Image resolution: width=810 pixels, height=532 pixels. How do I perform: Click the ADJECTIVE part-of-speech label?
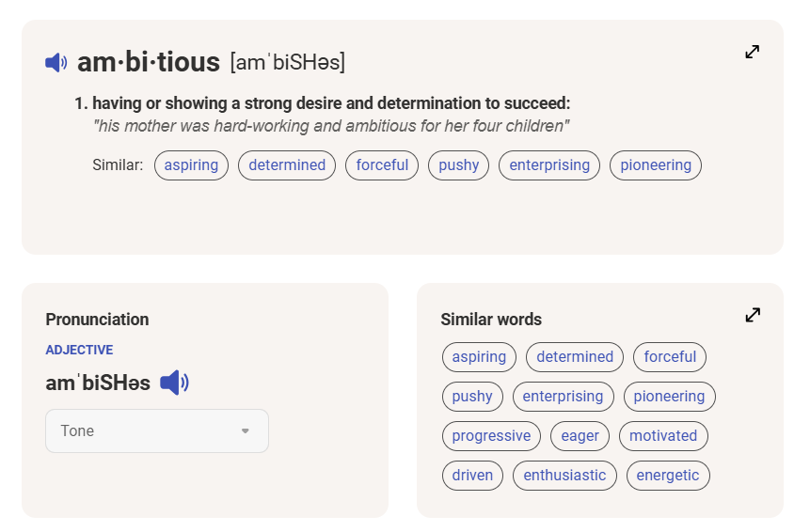[79, 350]
